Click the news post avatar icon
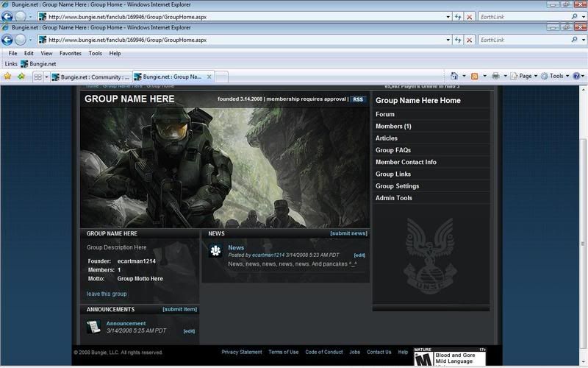Screen dimensions: 588x368 (215, 251)
